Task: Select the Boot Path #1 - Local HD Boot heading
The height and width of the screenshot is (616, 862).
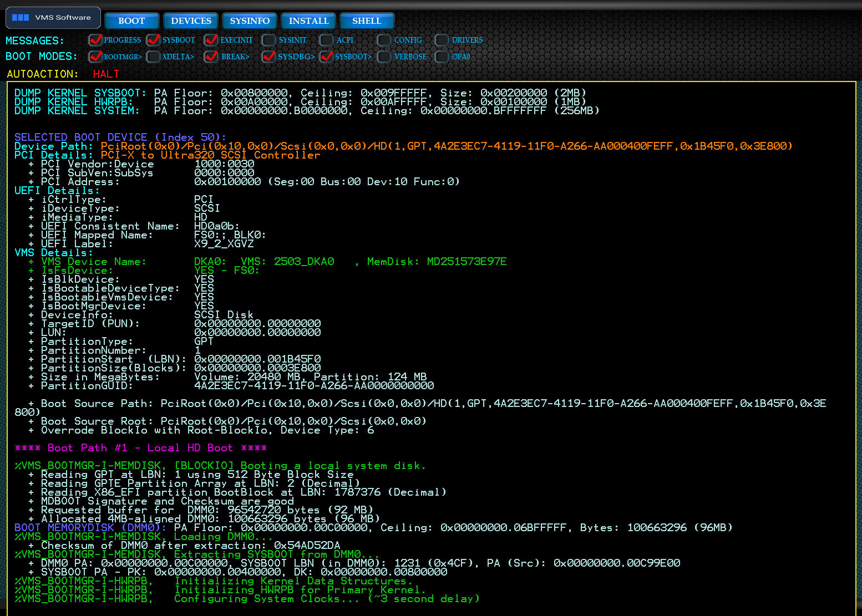Action: click(141, 447)
